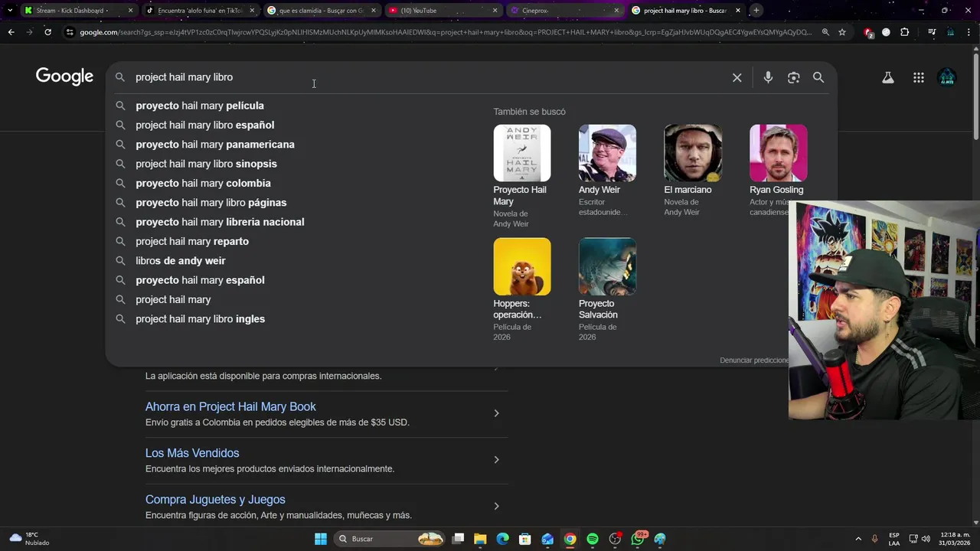Open the Ryan Gosling thumbnail
The height and width of the screenshot is (551, 980).
[778, 153]
